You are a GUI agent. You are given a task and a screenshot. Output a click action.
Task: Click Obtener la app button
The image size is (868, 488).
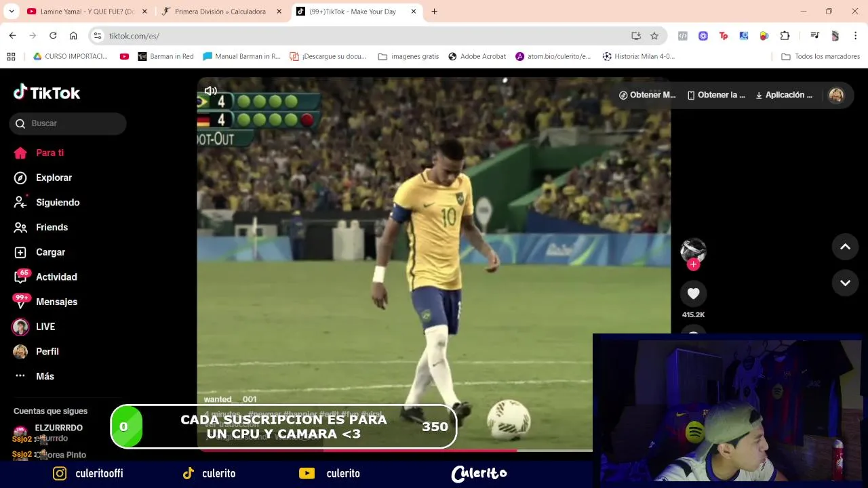click(x=716, y=95)
